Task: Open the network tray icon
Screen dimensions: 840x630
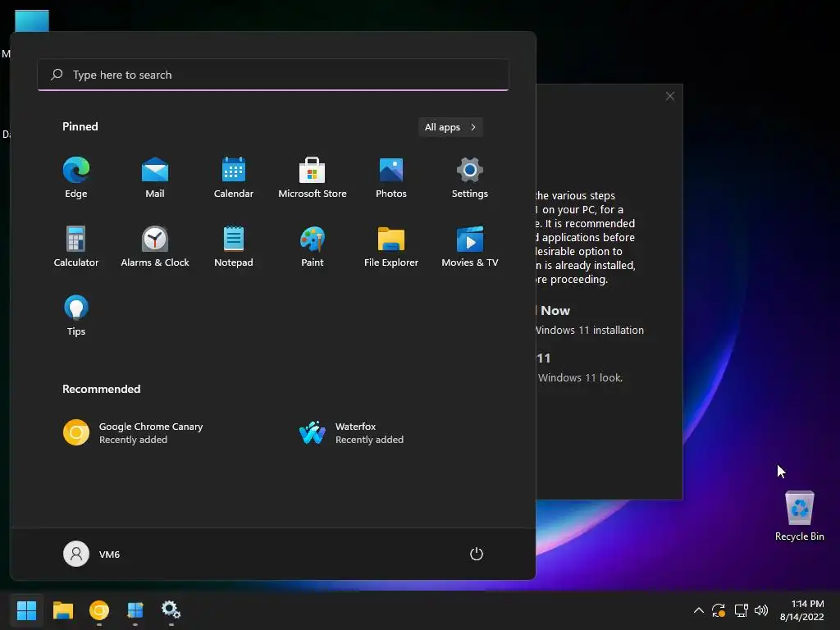Action: click(741, 609)
